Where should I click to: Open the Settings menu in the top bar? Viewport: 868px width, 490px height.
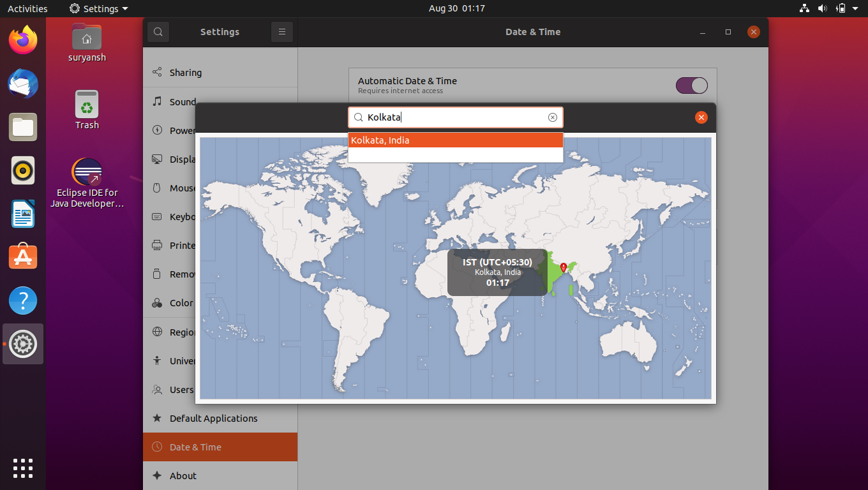coord(98,8)
